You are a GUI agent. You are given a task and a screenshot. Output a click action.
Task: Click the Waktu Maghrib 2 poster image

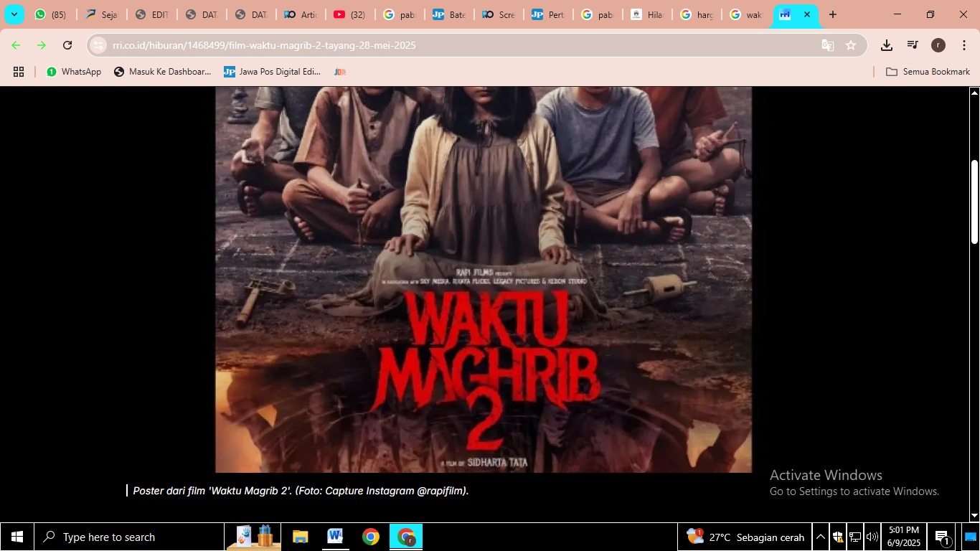coord(484,280)
